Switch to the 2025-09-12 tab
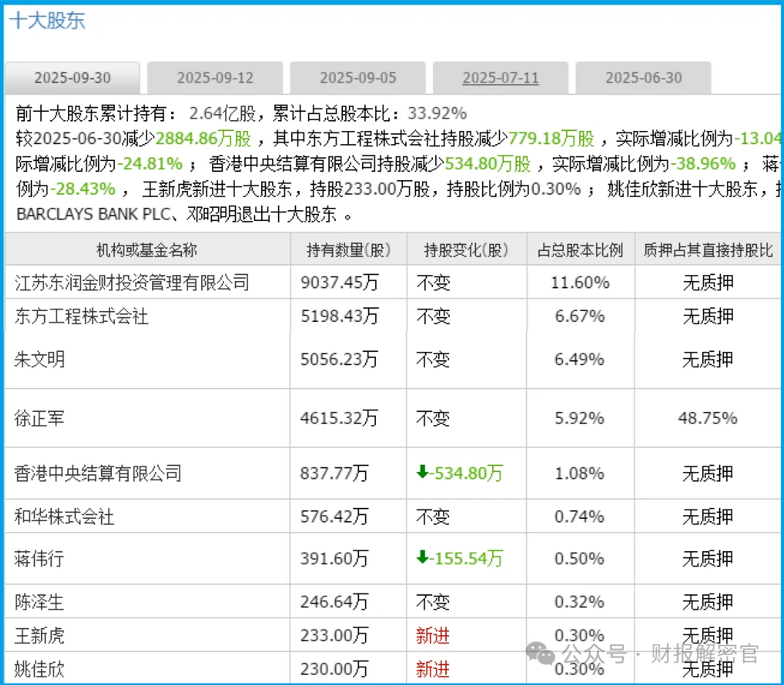Screen dimensions: 784x685 [x=214, y=77]
